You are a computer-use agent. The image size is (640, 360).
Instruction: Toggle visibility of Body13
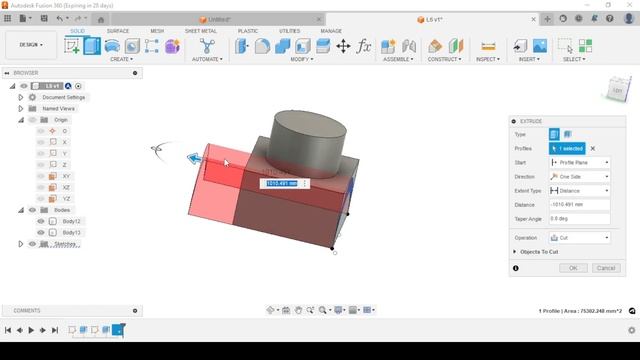click(x=41, y=233)
